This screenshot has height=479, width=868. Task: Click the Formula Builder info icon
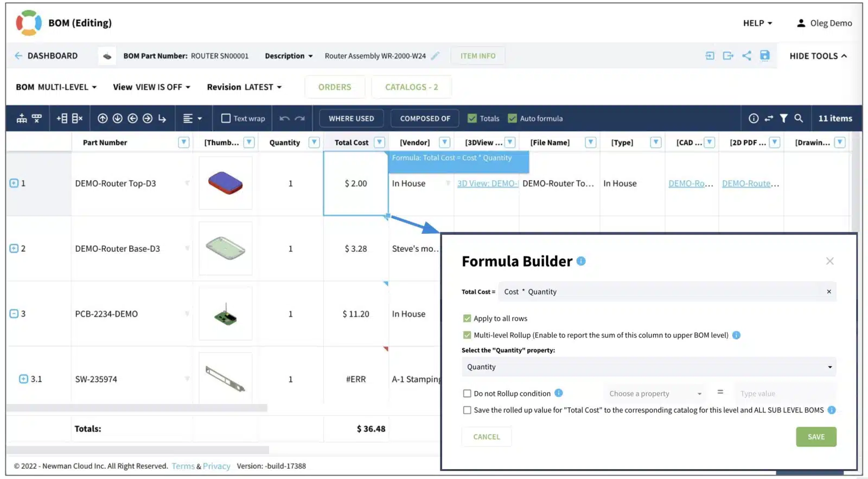point(581,261)
